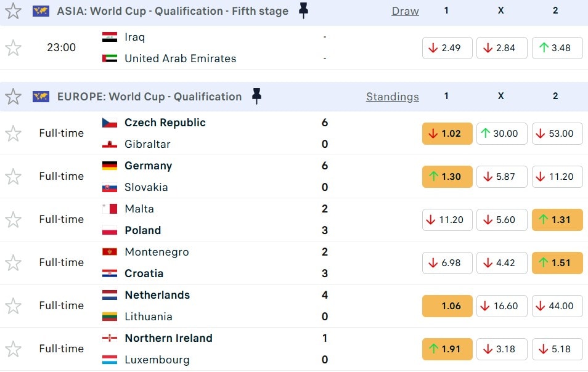Star the Montenegro vs Croatia match

pyautogui.click(x=13, y=262)
